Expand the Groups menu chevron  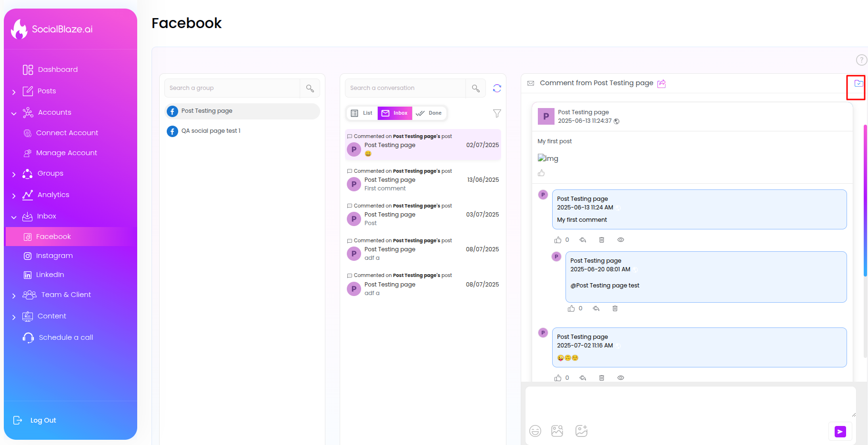coord(14,174)
